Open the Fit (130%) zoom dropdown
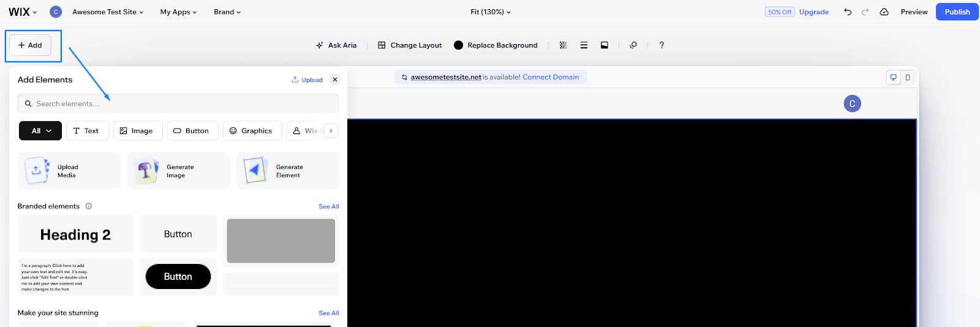This screenshot has height=327, width=980. point(490,12)
